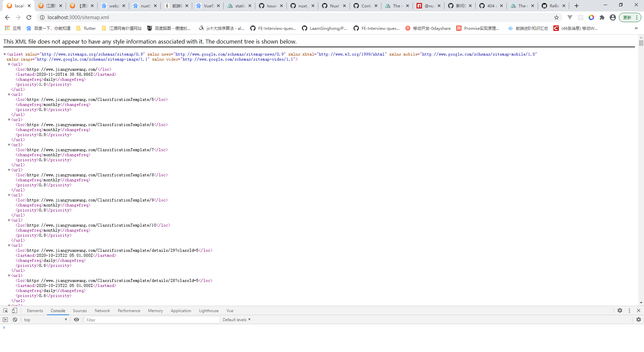Open the Vue DevTools tab

(x=230, y=311)
